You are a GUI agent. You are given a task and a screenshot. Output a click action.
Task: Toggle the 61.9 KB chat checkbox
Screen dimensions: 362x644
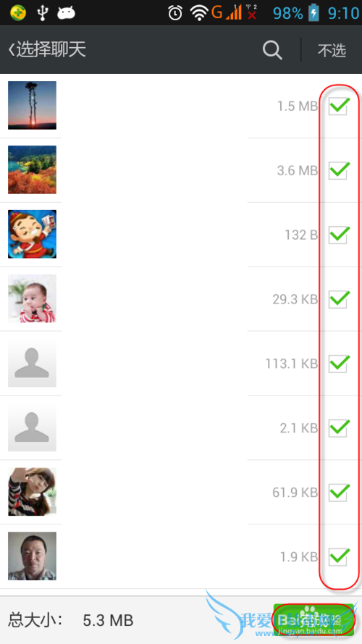click(339, 492)
